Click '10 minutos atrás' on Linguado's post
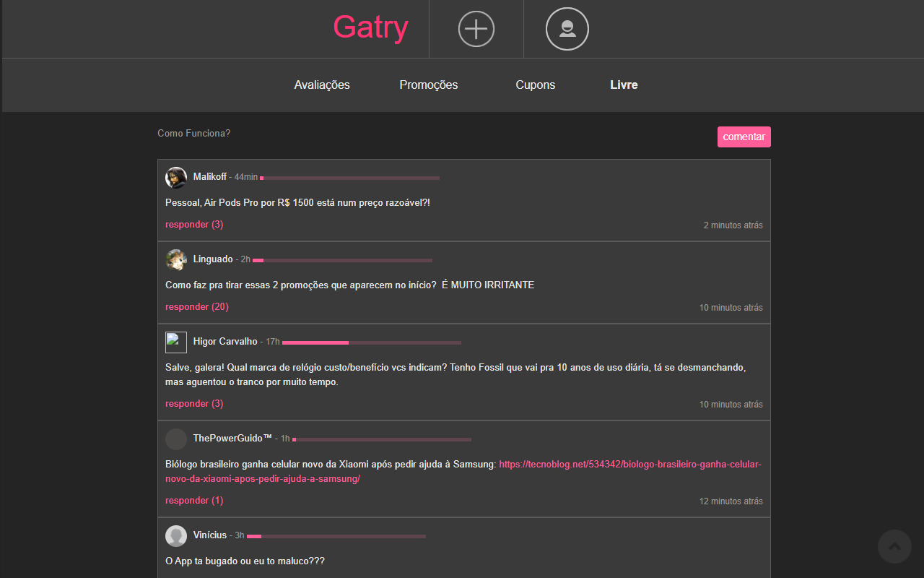924x578 pixels. (731, 308)
